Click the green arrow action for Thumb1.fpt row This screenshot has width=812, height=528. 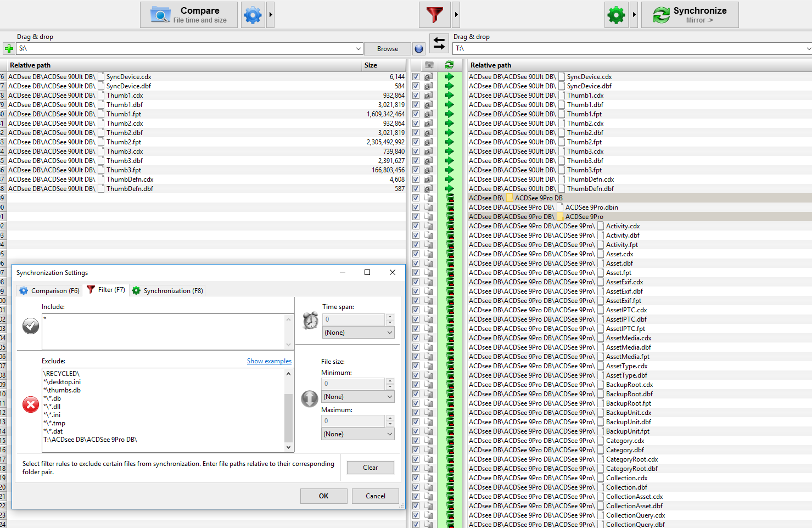point(450,114)
